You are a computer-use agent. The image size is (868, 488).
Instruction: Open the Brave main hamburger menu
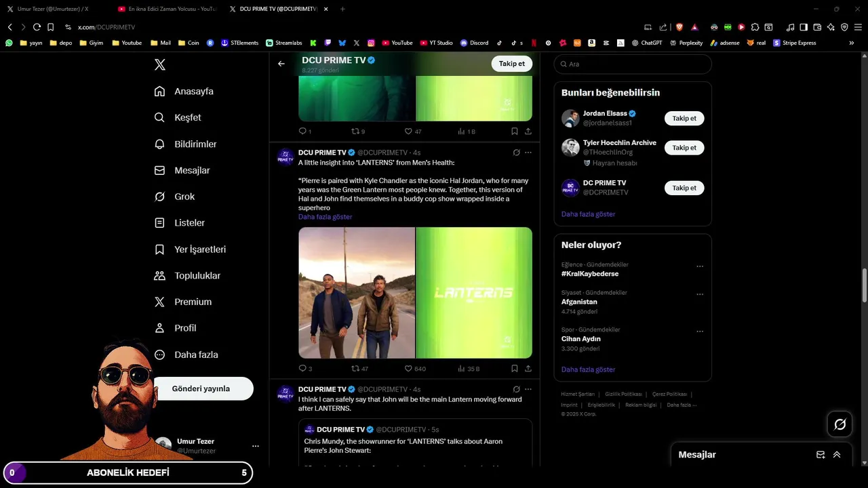pyautogui.click(x=859, y=27)
